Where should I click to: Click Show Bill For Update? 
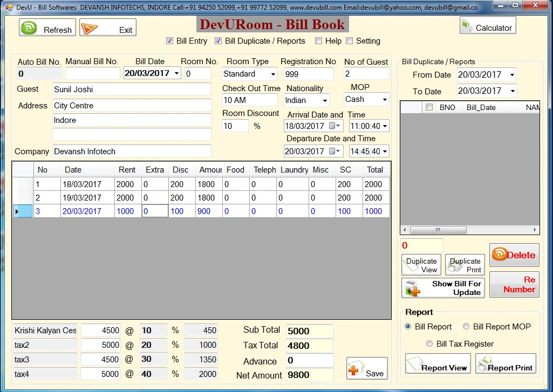(443, 288)
